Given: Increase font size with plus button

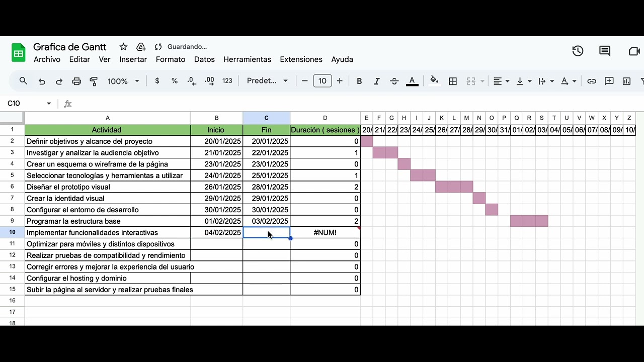Looking at the screenshot, I should point(340,81).
